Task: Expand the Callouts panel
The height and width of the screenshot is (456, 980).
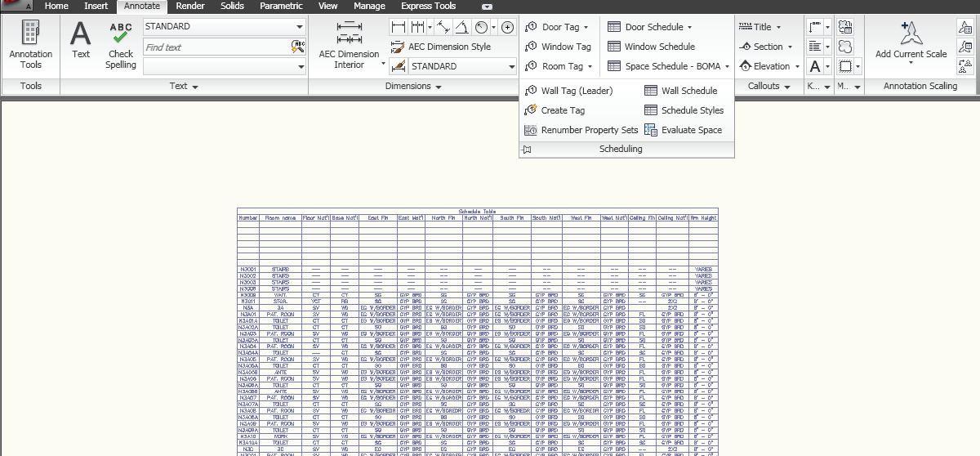Action: pyautogui.click(x=769, y=86)
